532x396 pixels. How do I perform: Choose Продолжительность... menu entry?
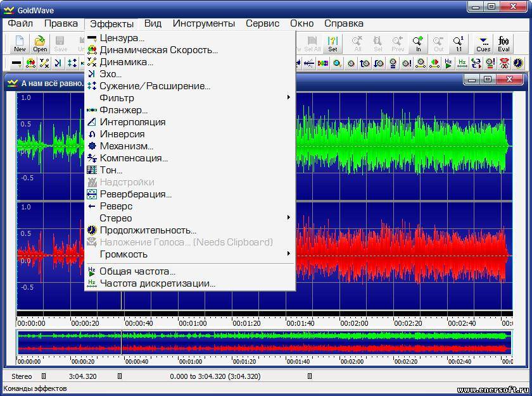(190, 230)
